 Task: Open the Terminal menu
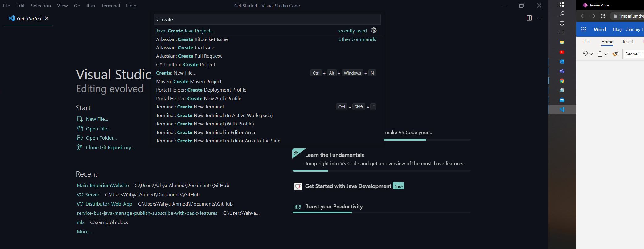[x=110, y=6]
